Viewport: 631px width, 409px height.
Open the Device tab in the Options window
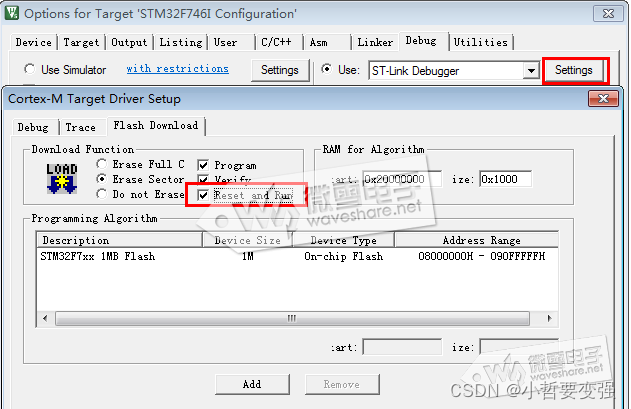pos(33,42)
